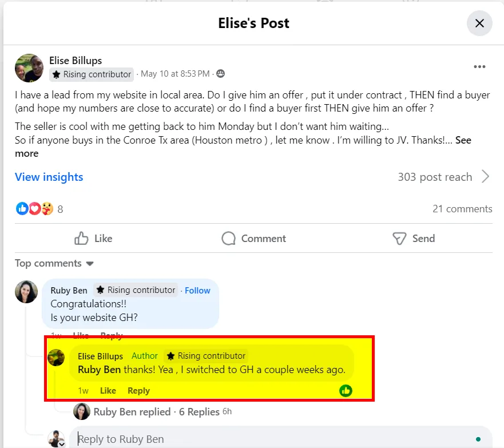
Task: Close Elise's Post dialog
Action: (x=479, y=23)
